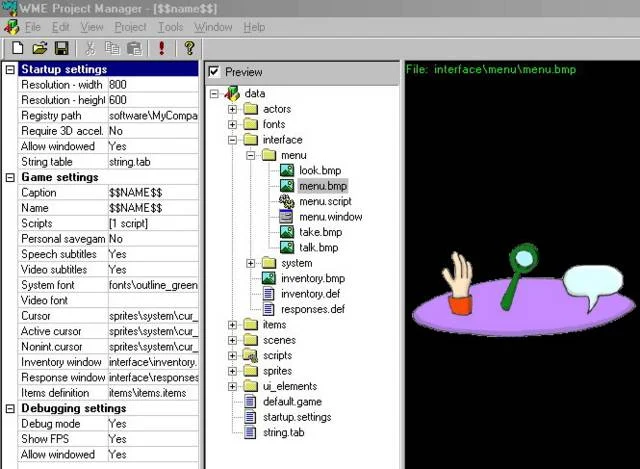Expand the actors folder node
This screenshot has width=640, height=469.
(232, 109)
